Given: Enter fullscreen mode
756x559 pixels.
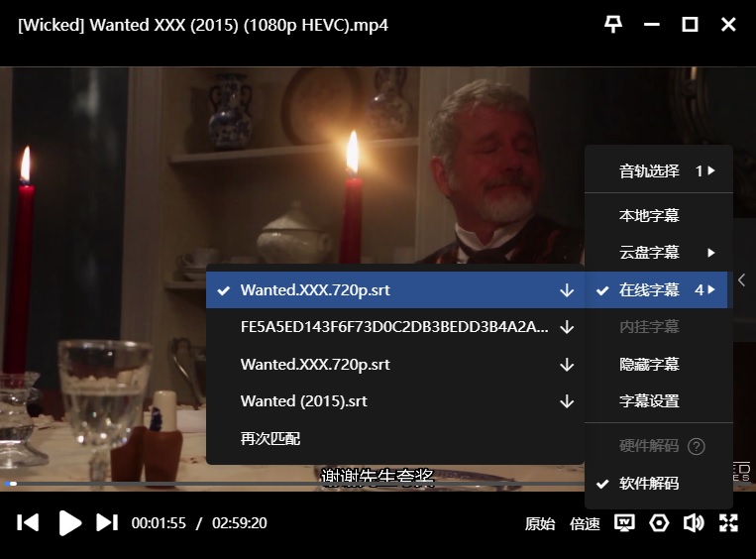Looking at the screenshot, I should (728, 523).
